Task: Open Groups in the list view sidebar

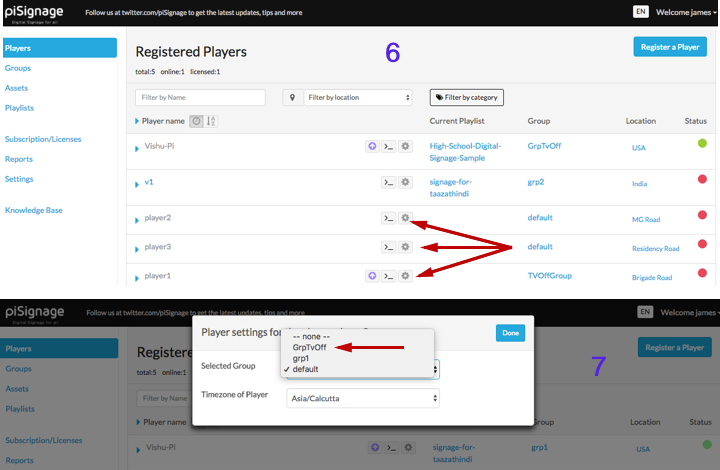Action: 18,68
